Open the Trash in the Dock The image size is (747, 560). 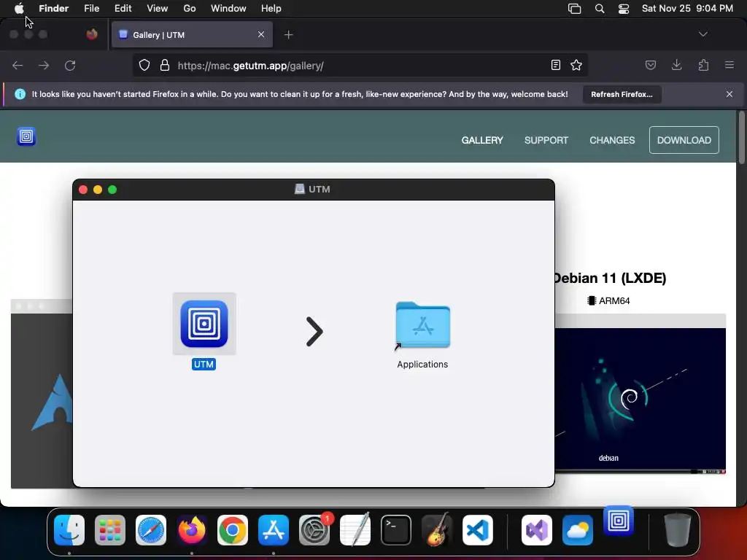tap(677, 530)
